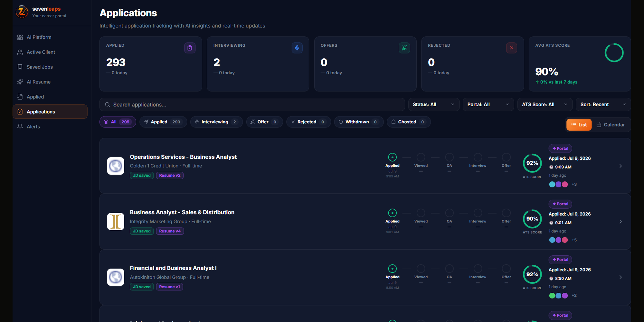Open Financial and Business Analyst I application
The image size is (644, 322).
pos(173,268)
